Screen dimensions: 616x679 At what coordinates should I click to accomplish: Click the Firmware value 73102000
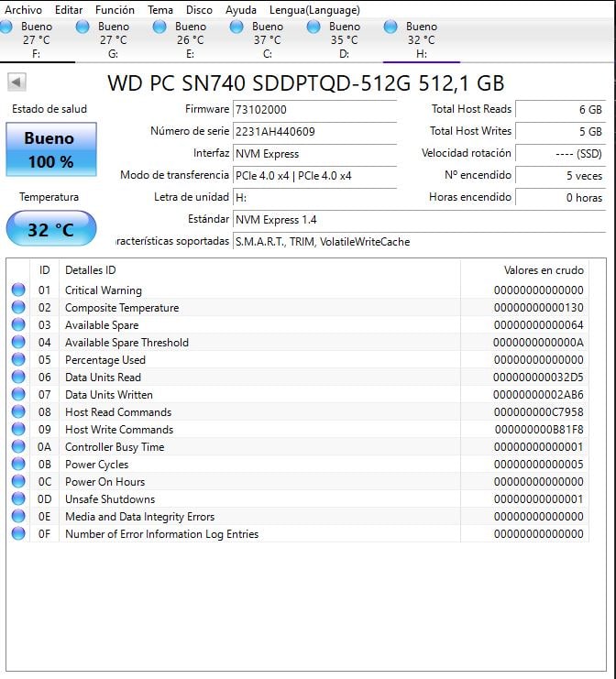coord(315,110)
